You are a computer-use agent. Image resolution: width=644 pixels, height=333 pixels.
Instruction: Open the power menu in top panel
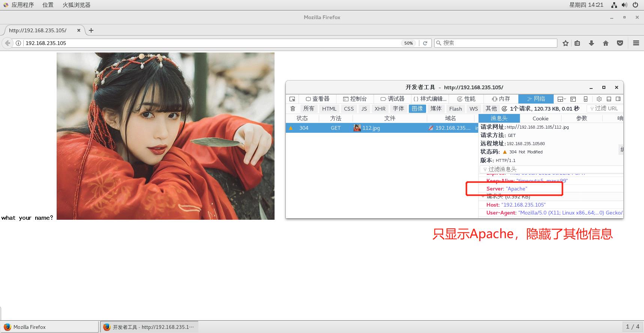pyautogui.click(x=635, y=5)
